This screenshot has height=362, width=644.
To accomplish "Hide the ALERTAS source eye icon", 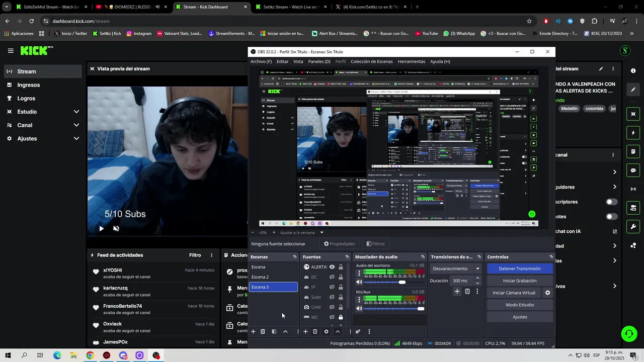I will click(332, 267).
